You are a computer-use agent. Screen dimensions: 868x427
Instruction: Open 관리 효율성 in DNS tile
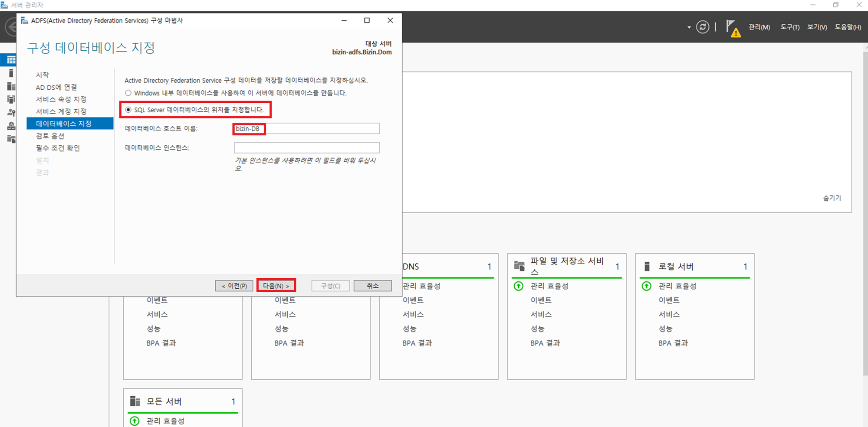click(x=421, y=286)
